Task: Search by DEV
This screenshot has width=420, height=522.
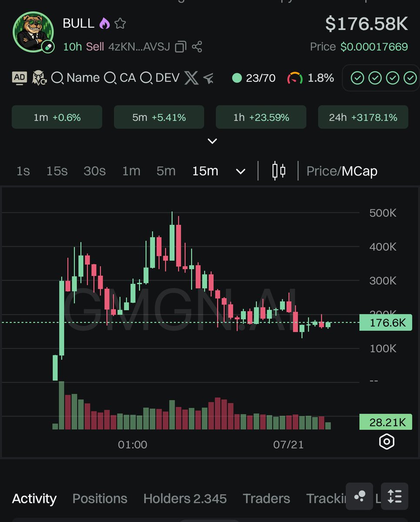Action: (x=160, y=78)
